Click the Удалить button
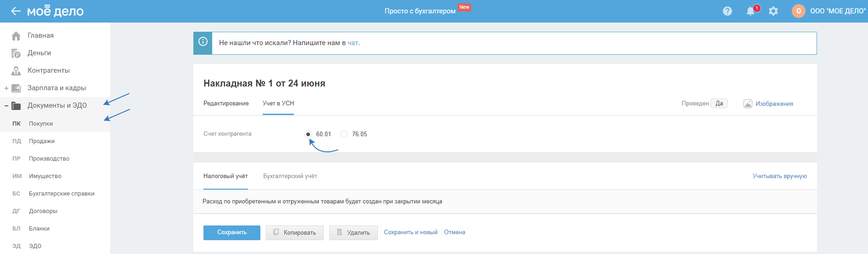 [354, 233]
